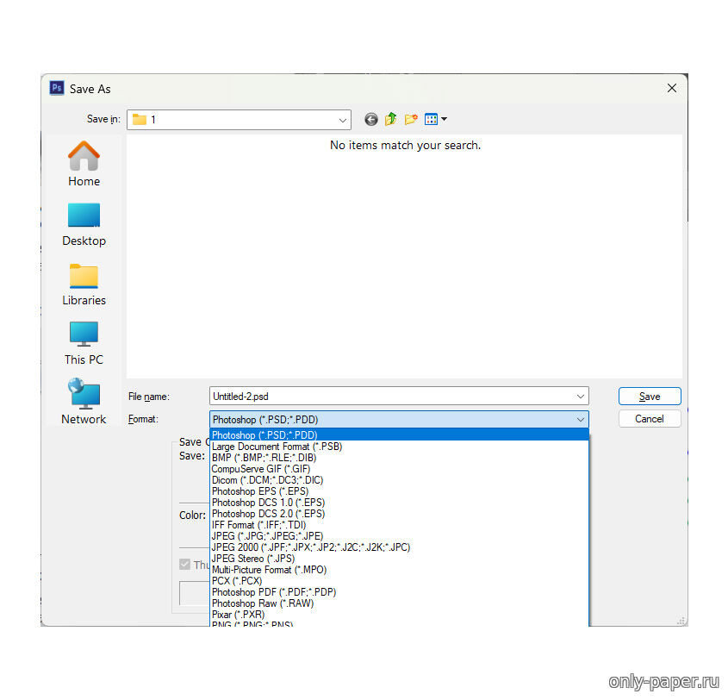Choose Photoshop Raw (*.RAW) format
Image resolution: width=728 pixels, height=700 pixels.
(x=399, y=603)
